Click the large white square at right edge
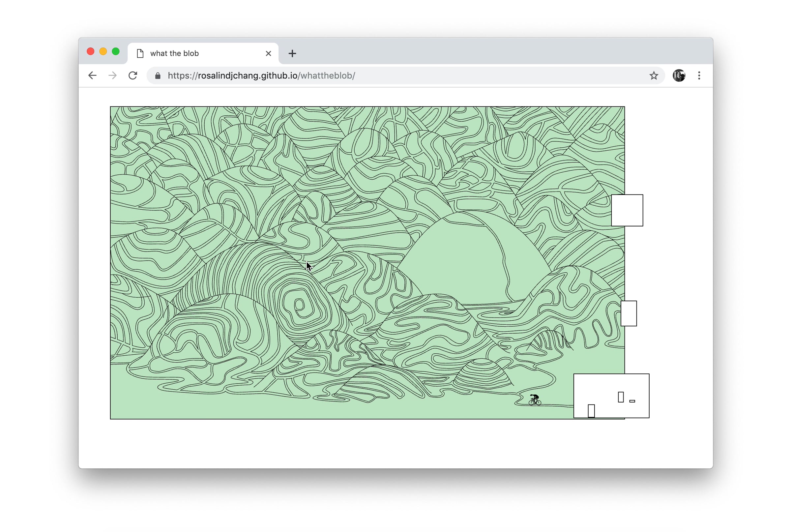791x532 pixels. (x=627, y=210)
